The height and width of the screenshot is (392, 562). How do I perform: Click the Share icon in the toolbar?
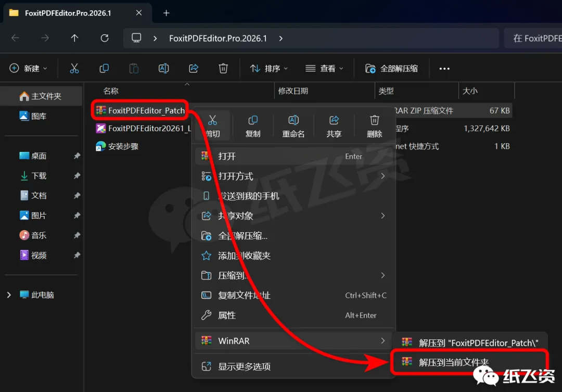(194, 68)
